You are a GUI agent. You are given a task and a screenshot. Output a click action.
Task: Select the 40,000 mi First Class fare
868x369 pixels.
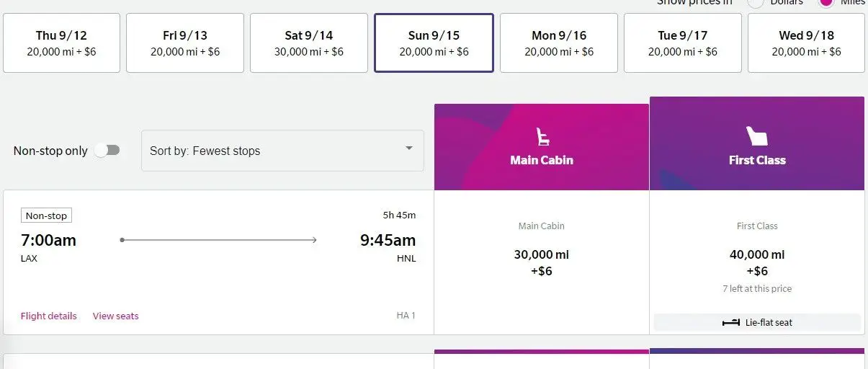coord(756,262)
